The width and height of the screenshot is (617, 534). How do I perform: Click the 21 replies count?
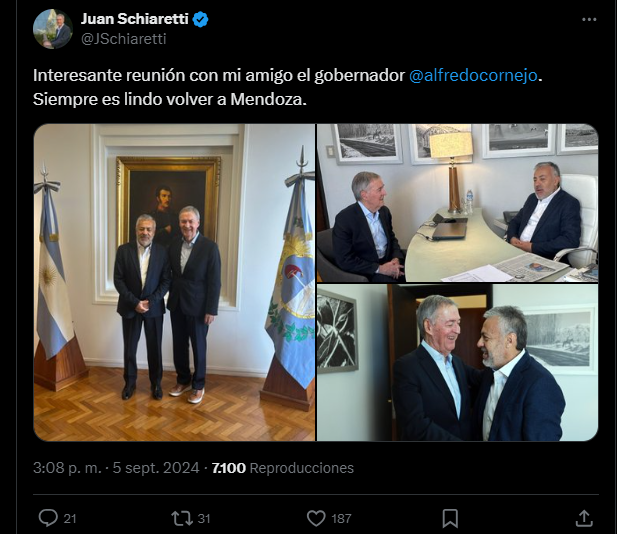click(70, 519)
